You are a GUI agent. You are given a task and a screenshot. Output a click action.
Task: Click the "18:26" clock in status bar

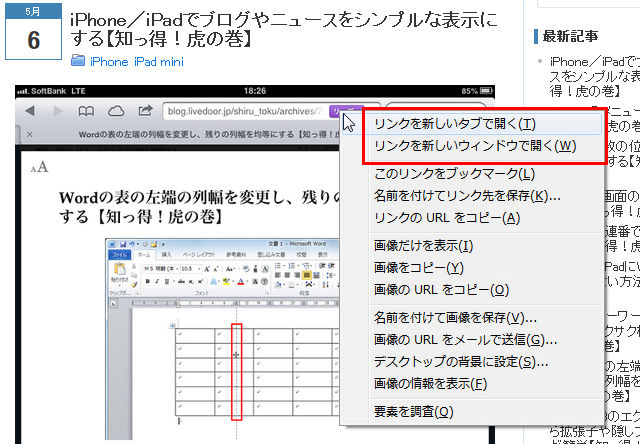(x=255, y=91)
